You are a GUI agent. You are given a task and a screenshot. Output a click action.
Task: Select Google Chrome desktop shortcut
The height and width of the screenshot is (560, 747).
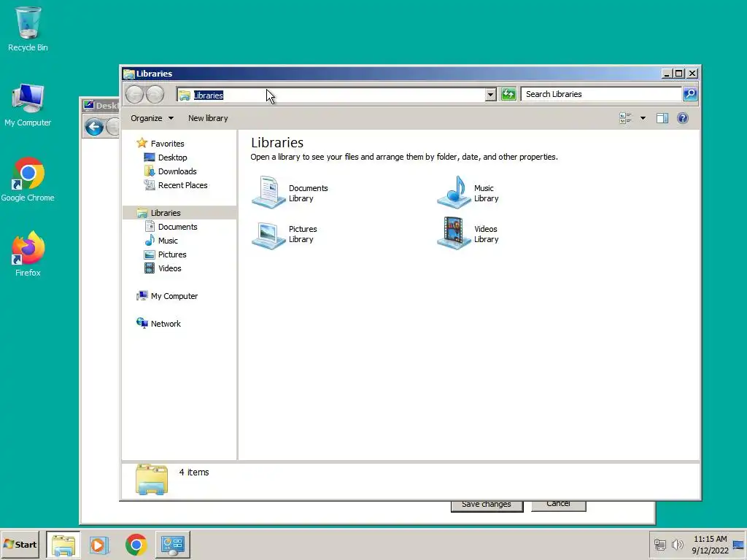[28, 179]
